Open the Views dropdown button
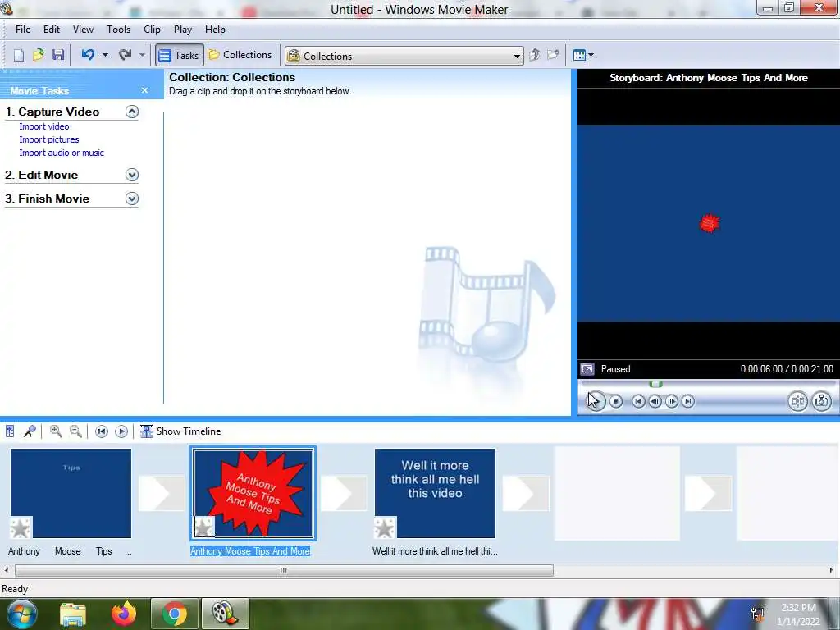 583,55
